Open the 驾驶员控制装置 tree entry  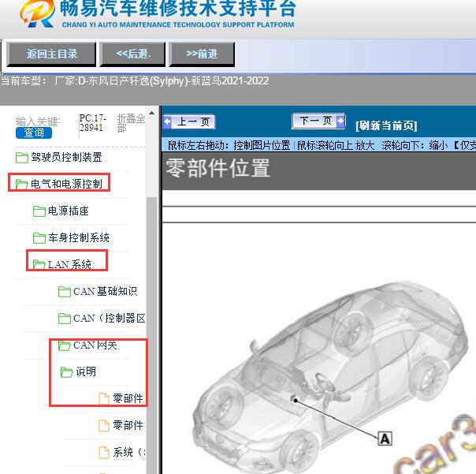pos(66,157)
